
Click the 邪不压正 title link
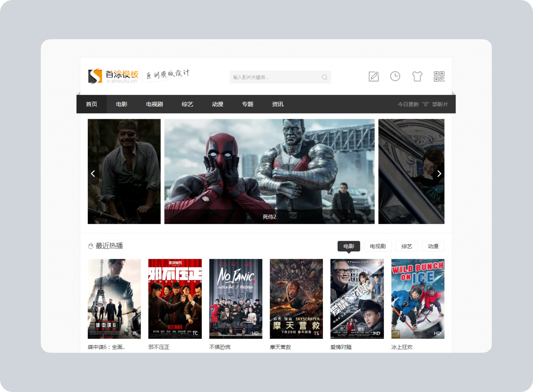[x=159, y=347]
